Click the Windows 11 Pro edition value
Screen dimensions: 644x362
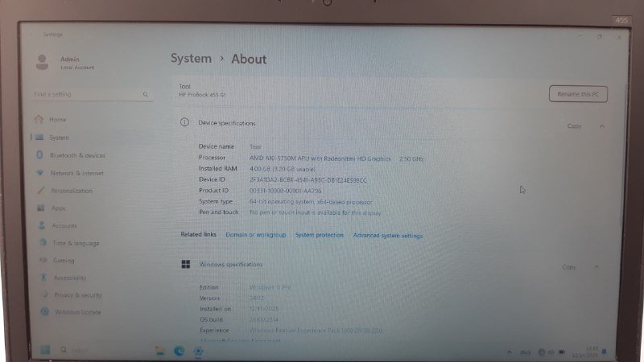click(x=270, y=287)
